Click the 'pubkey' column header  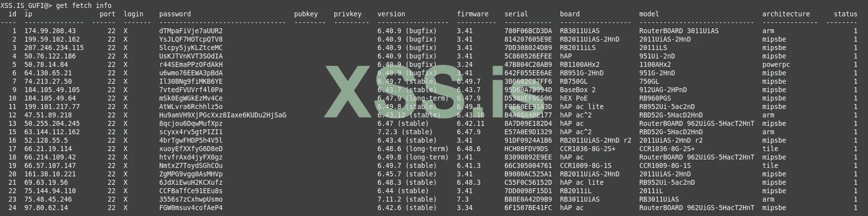[x=306, y=14]
